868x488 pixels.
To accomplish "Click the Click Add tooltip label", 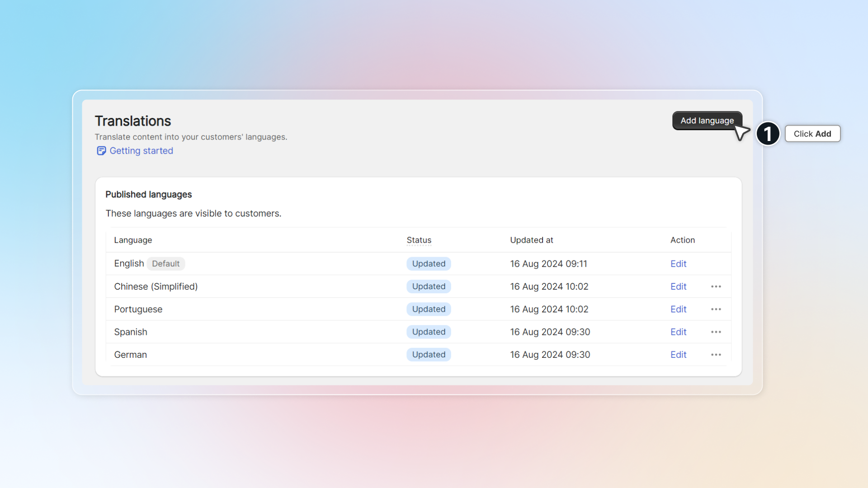I will 812,134.
